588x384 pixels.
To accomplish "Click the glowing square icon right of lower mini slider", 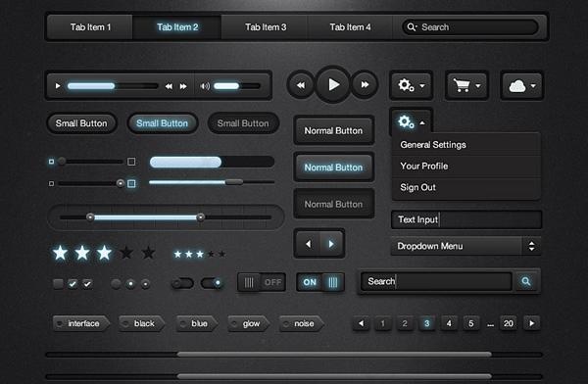I will (131, 184).
